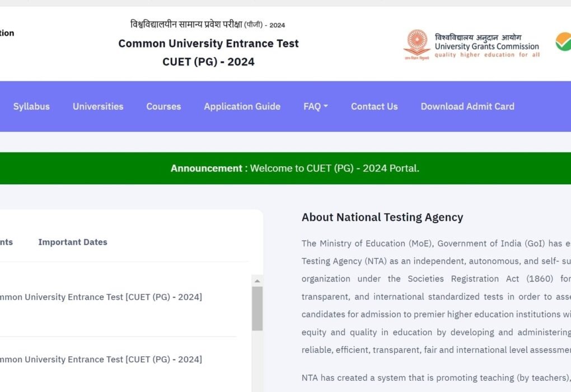This screenshot has width=571, height=392.
Task: Click the green Announcement welcome banner
Action: click(x=294, y=168)
